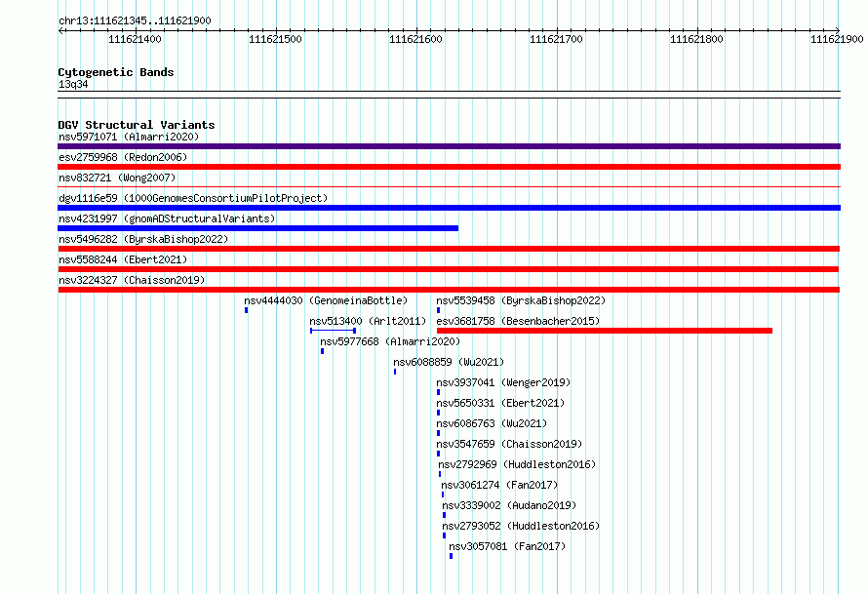Select the blue marker under nsv4444030
The height and width of the screenshot is (594, 868).
[247, 310]
